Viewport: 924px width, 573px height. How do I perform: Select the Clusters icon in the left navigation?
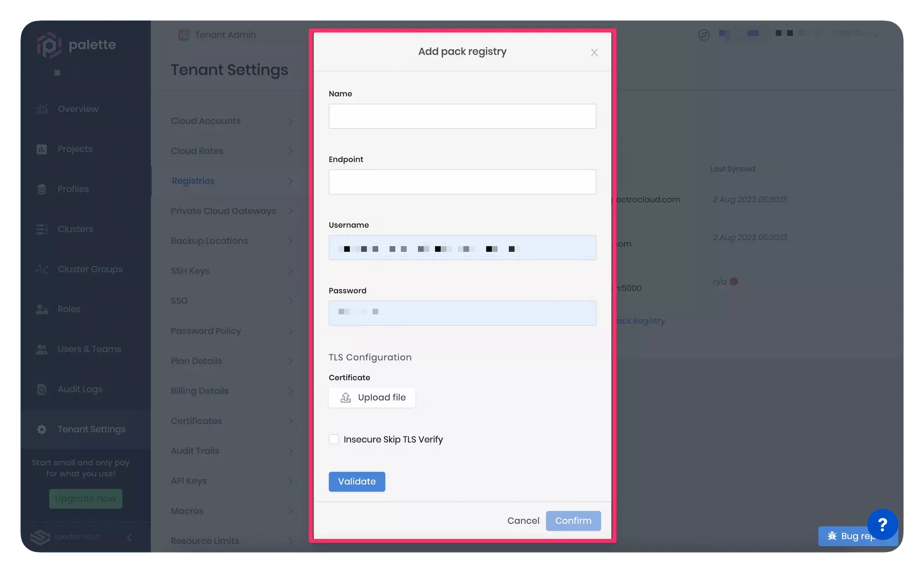click(42, 229)
